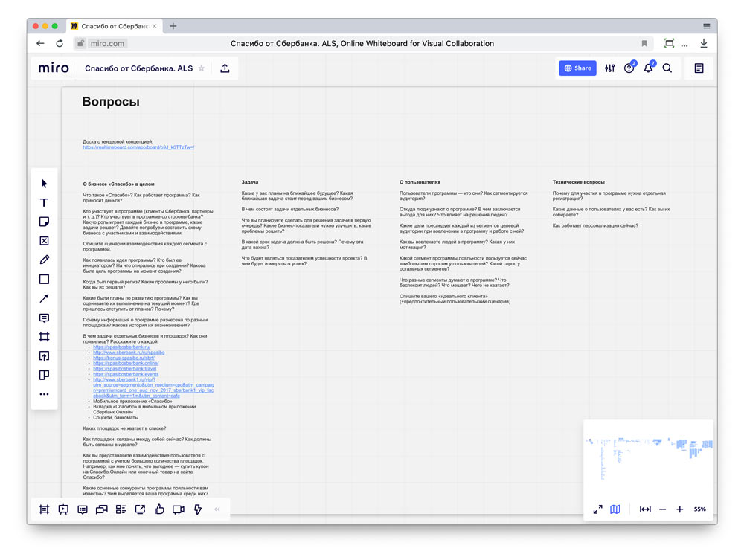Screen dimensions: 744x560
Task: Click the blue Share button
Action: point(577,68)
